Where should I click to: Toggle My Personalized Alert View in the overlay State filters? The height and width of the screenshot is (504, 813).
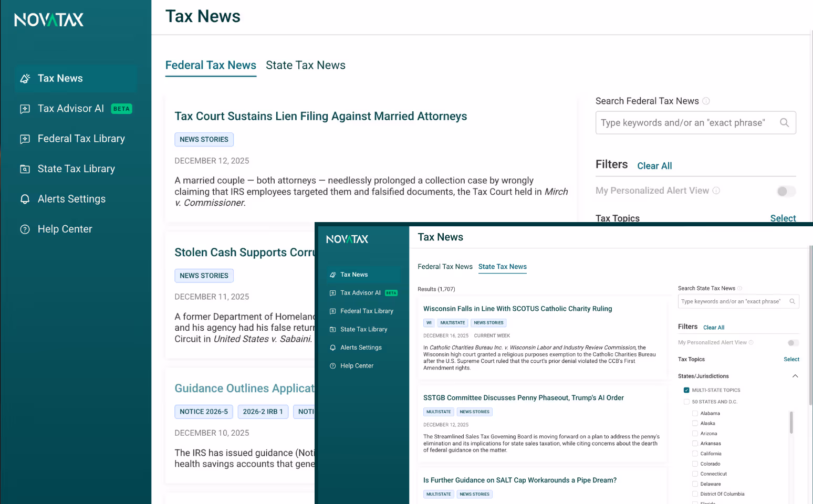793,343
